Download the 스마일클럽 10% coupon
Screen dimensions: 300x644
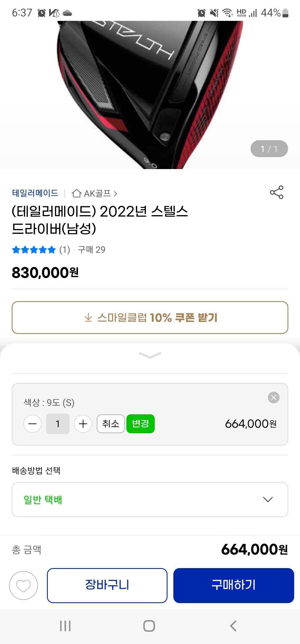[x=150, y=318]
